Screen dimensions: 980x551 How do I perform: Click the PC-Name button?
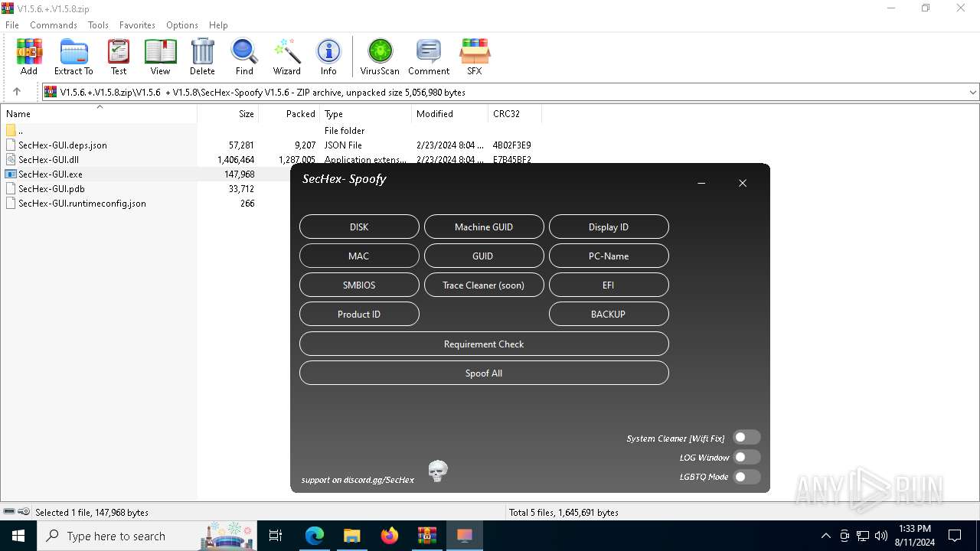pos(609,256)
